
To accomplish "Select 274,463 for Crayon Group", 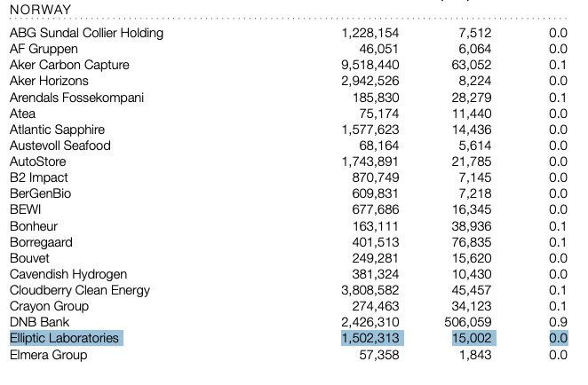I will point(376,306).
